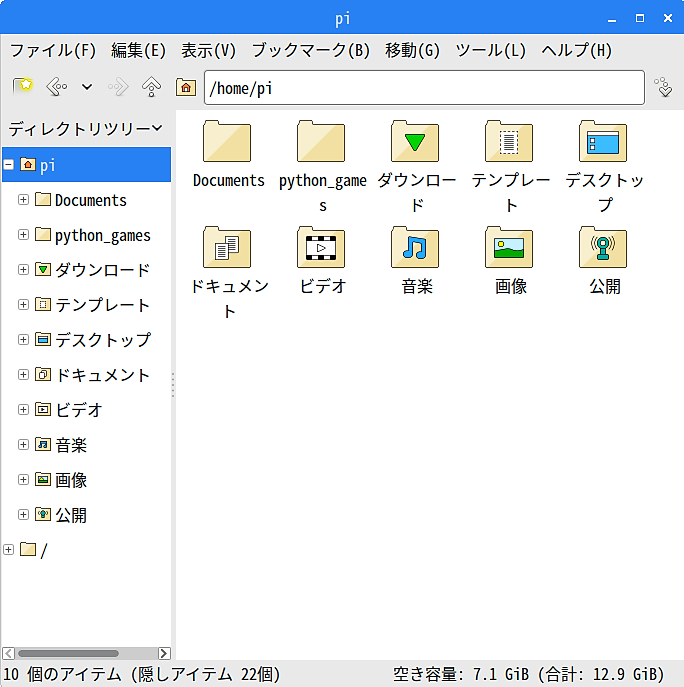Open the ヘルプ(H) menu
Image resolution: width=684 pixels, height=687 pixels.
tap(576, 50)
